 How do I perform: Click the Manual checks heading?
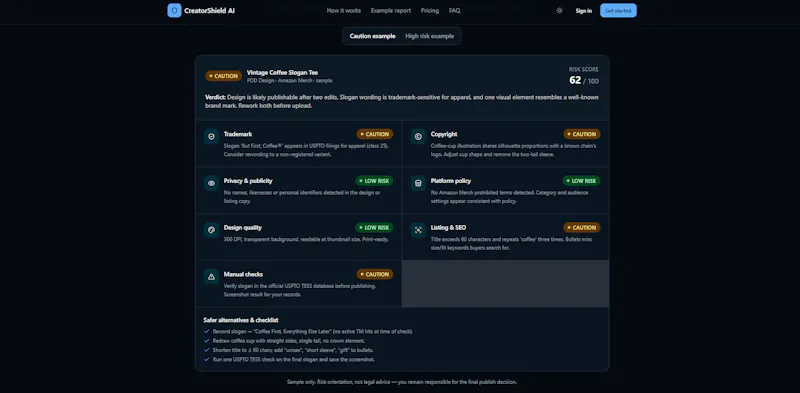click(243, 274)
